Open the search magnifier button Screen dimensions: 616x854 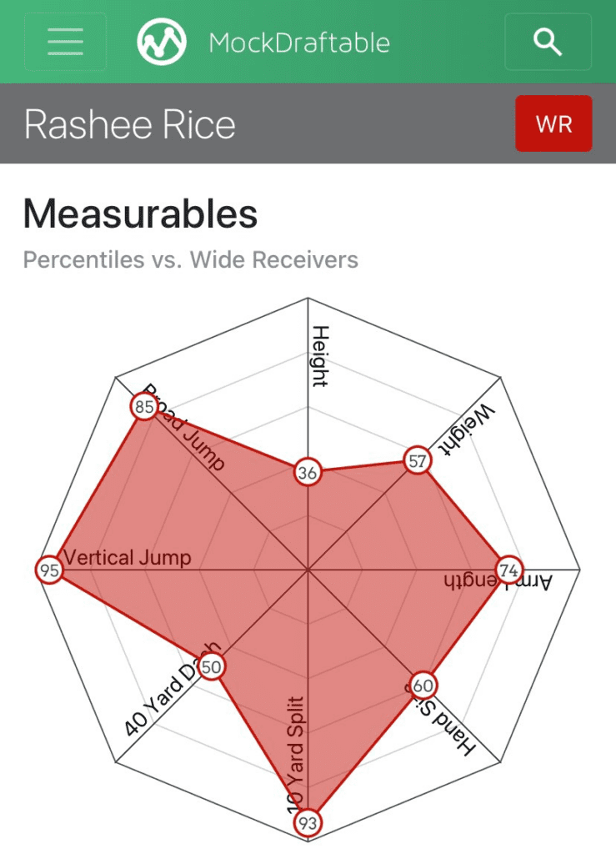click(x=548, y=42)
